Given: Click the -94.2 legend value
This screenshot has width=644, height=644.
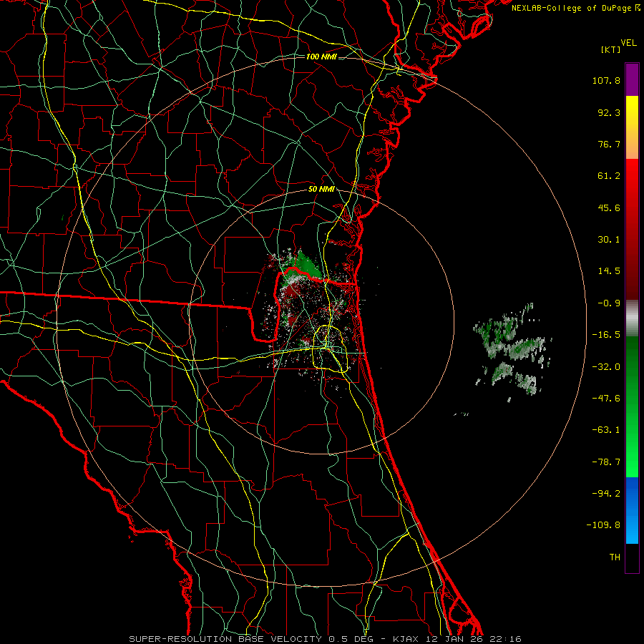Looking at the screenshot, I should coord(606,494).
